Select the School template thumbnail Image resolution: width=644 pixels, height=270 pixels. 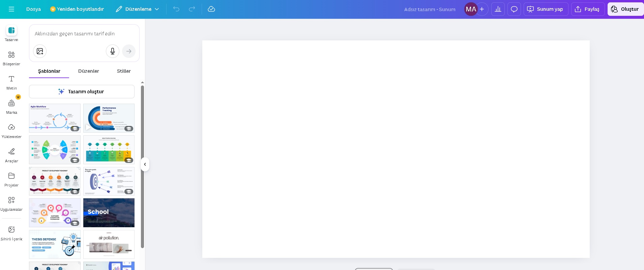click(x=109, y=213)
